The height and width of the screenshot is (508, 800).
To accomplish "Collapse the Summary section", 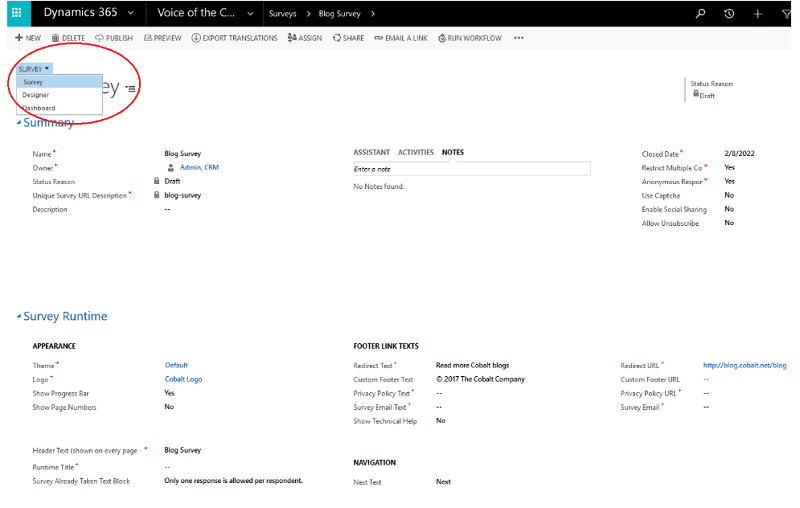I will [19, 122].
